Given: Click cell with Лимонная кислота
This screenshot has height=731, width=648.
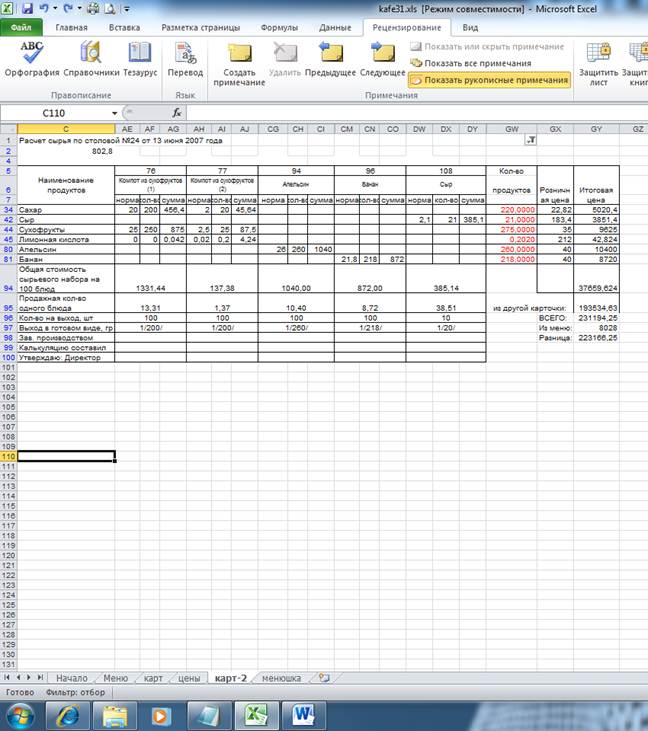Looking at the screenshot, I should click(x=66, y=239).
